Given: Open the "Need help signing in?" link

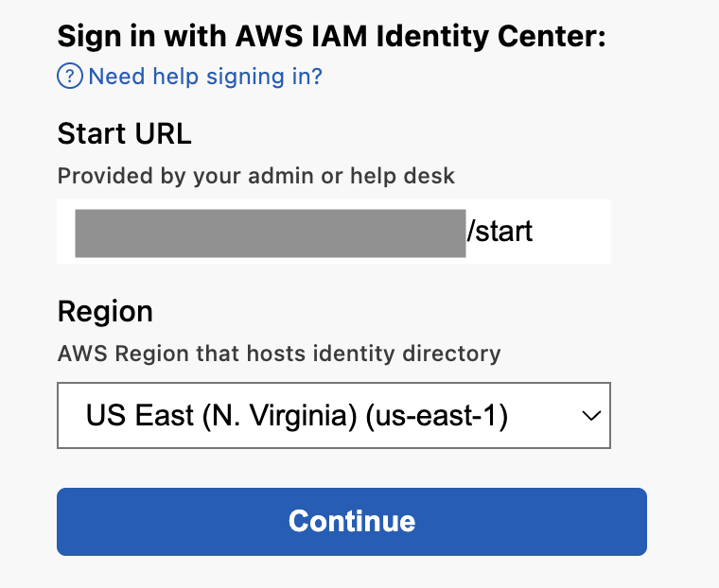Looking at the screenshot, I should point(205,76).
